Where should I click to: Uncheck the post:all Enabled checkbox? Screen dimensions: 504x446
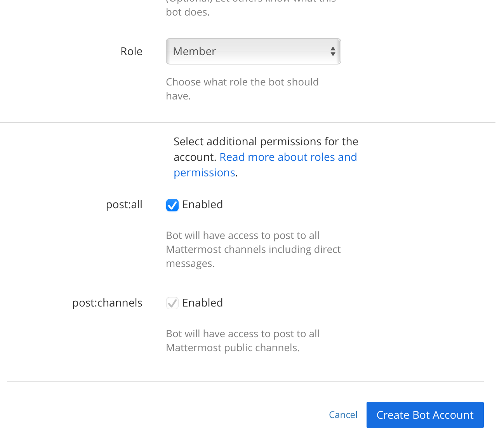(172, 205)
